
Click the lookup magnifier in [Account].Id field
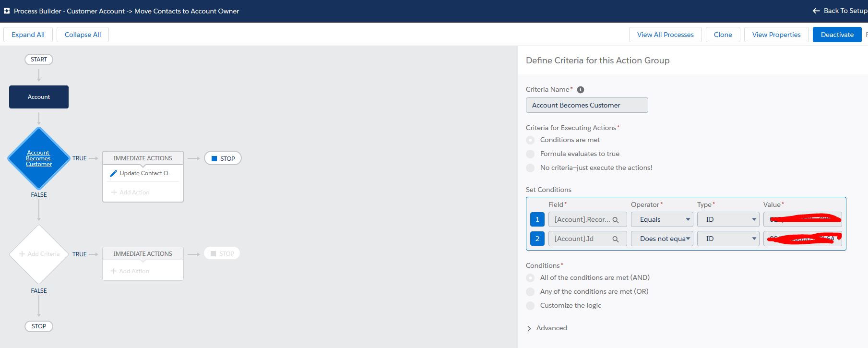coord(616,239)
